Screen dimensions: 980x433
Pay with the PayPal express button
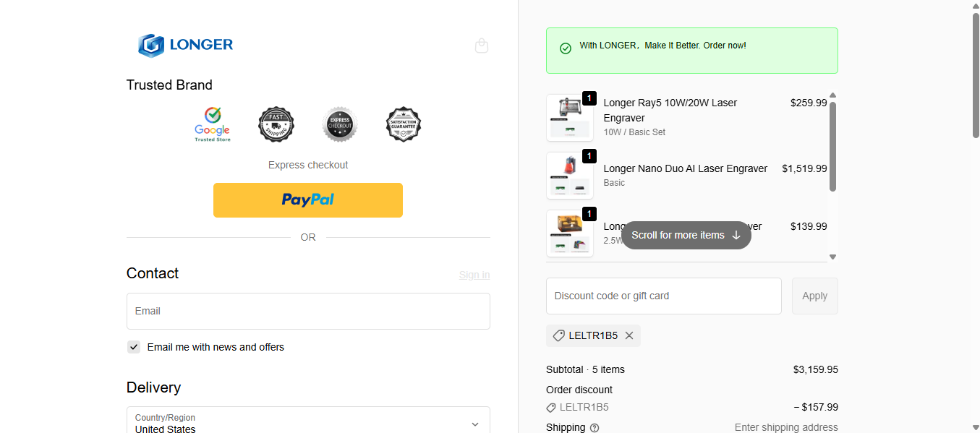[308, 200]
